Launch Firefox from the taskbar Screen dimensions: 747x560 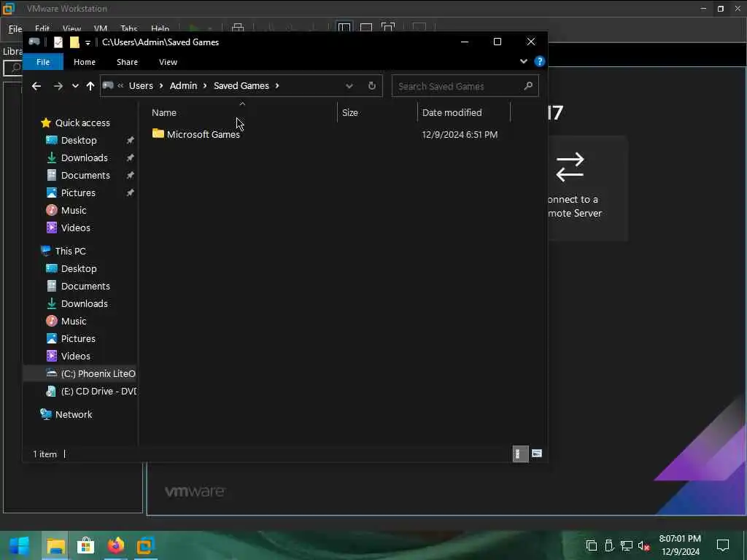tap(116, 545)
